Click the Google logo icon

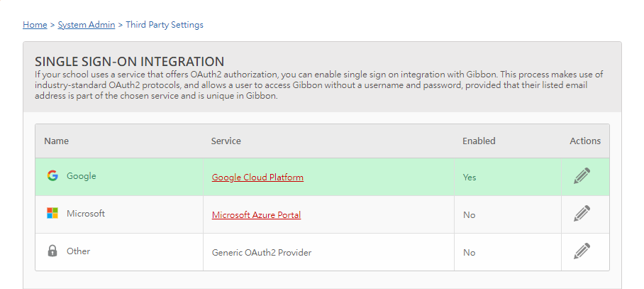coord(52,176)
